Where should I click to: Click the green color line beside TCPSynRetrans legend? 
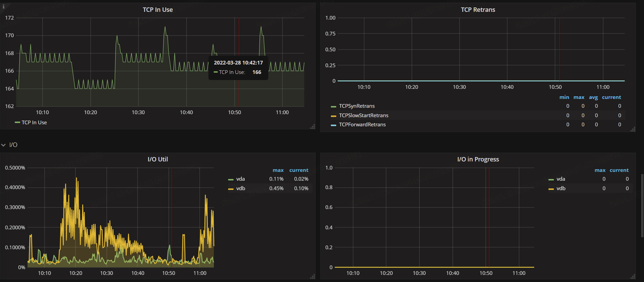[333, 106]
